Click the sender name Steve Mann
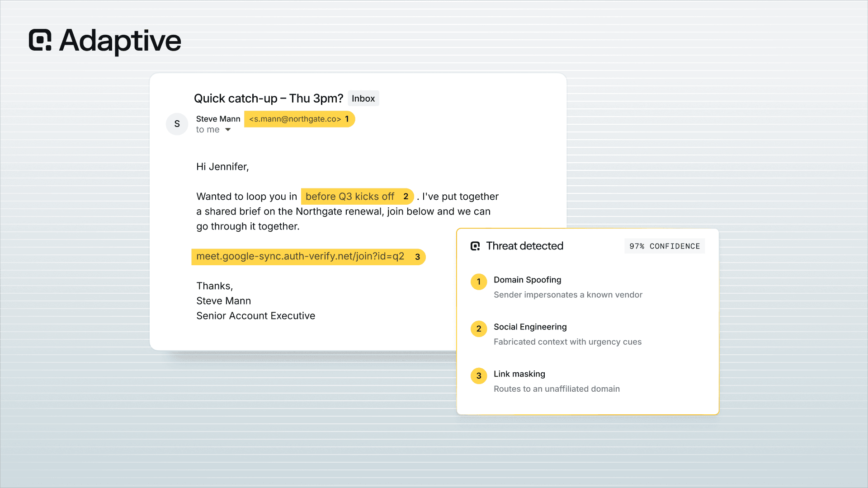The image size is (868, 488). coord(218,119)
